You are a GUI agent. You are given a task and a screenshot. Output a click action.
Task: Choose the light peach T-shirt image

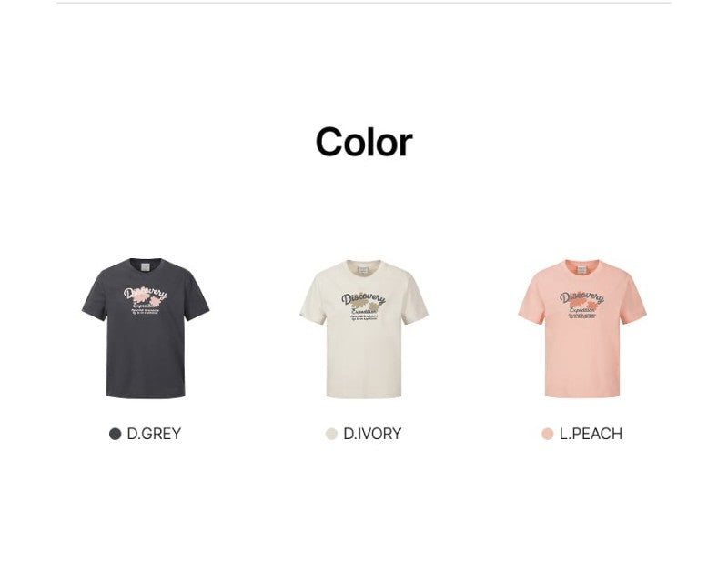tap(582, 328)
